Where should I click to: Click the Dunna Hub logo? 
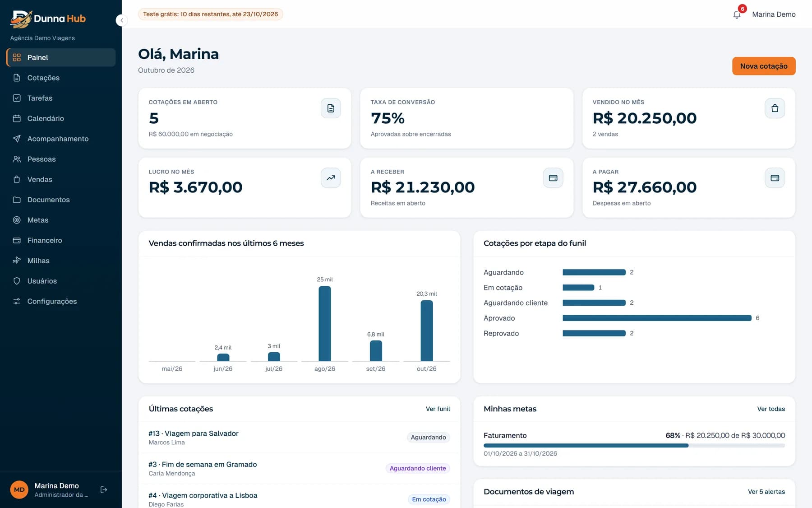[48, 19]
